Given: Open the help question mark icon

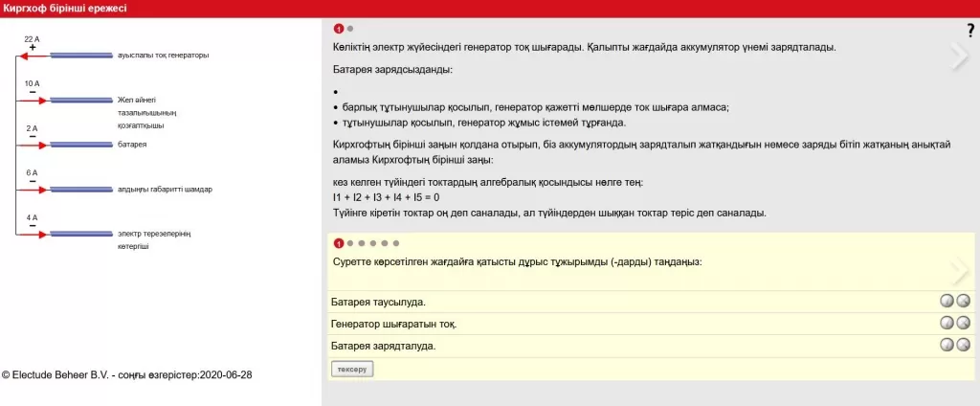Looking at the screenshot, I should pos(970,31).
